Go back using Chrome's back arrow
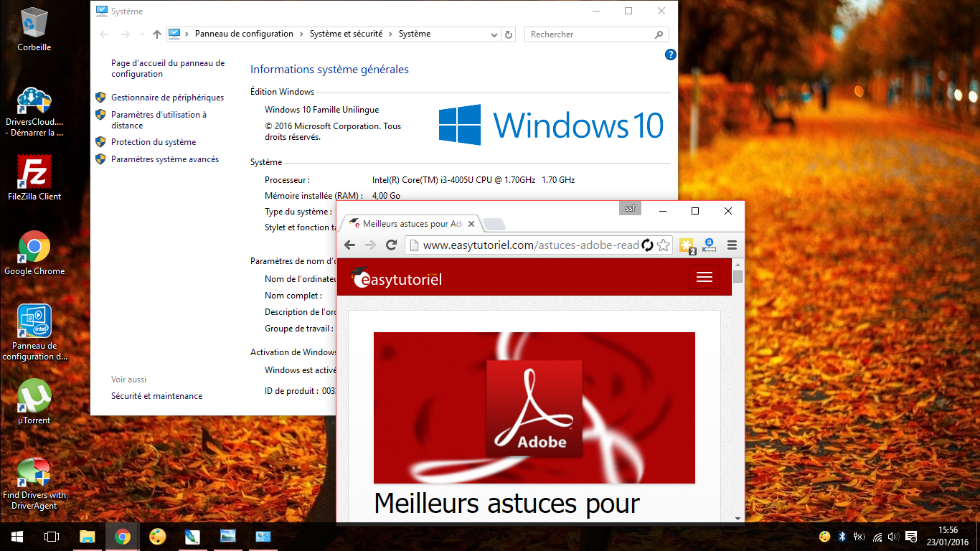This screenshot has width=980, height=551. (349, 245)
